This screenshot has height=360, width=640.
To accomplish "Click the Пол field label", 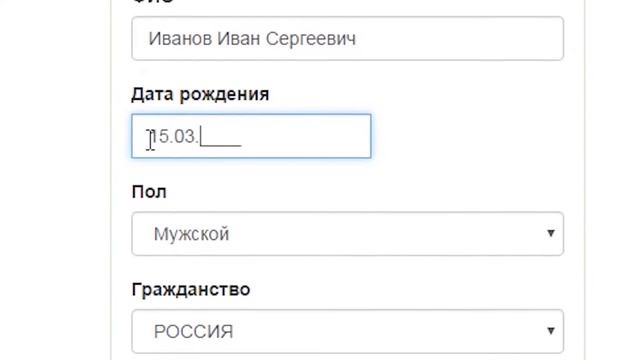I will point(149,192).
